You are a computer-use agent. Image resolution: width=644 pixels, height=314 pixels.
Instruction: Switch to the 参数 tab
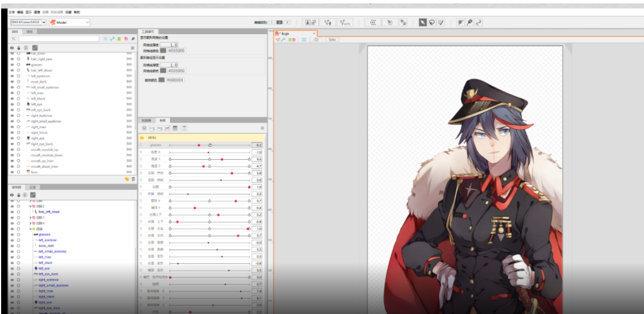pos(163,120)
